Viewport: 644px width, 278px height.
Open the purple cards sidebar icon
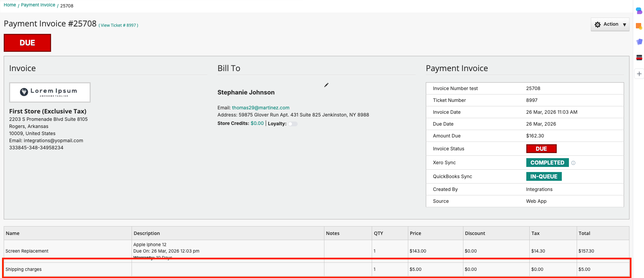[639, 42]
